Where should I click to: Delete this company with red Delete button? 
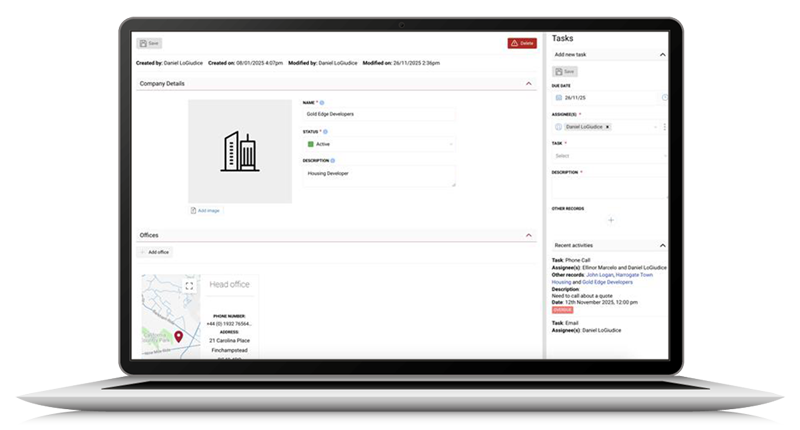[x=522, y=43]
